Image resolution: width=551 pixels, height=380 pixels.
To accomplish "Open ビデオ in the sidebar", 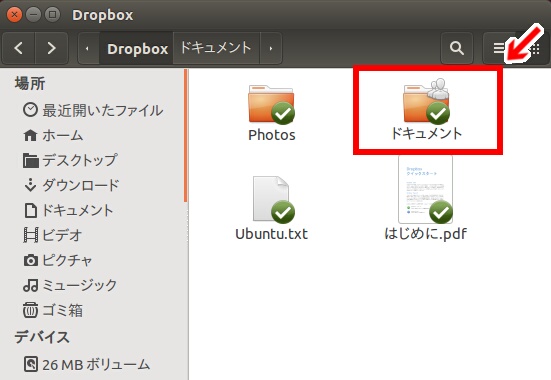I will click(x=53, y=235).
